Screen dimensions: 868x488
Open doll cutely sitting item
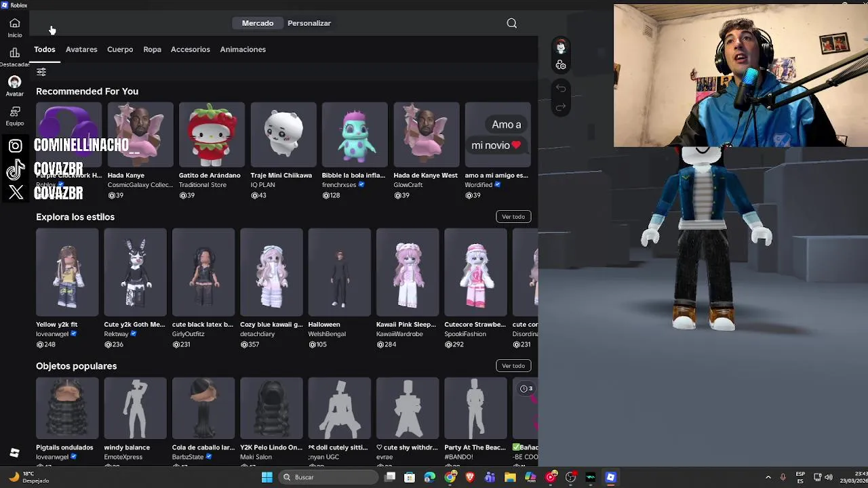click(x=340, y=409)
